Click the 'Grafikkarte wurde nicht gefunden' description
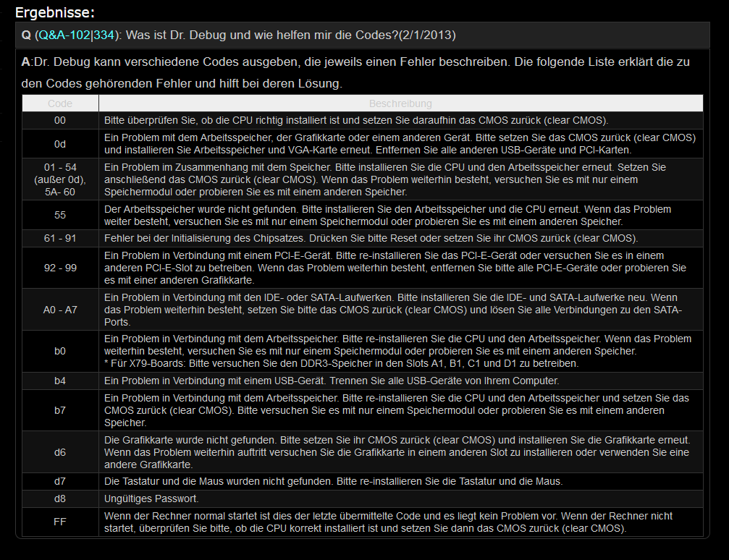Screen dimensions: 729x560 [397, 452]
